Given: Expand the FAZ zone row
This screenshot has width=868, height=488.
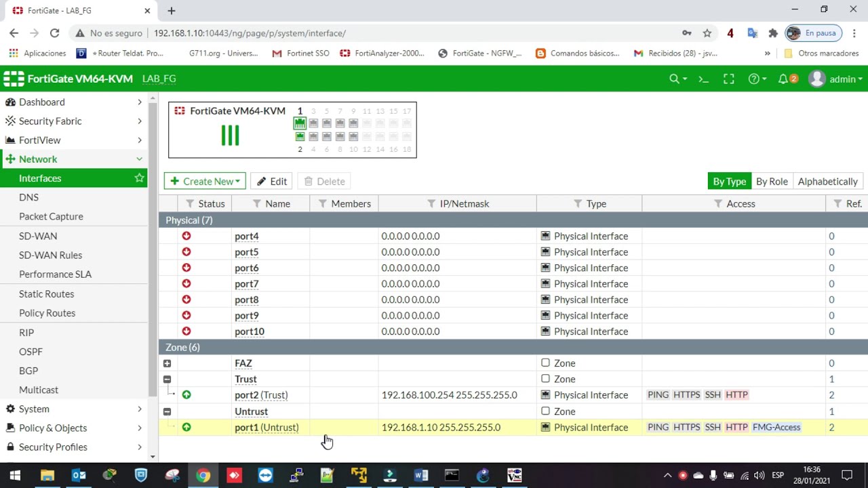Looking at the screenshot, I should click(167, 363).
